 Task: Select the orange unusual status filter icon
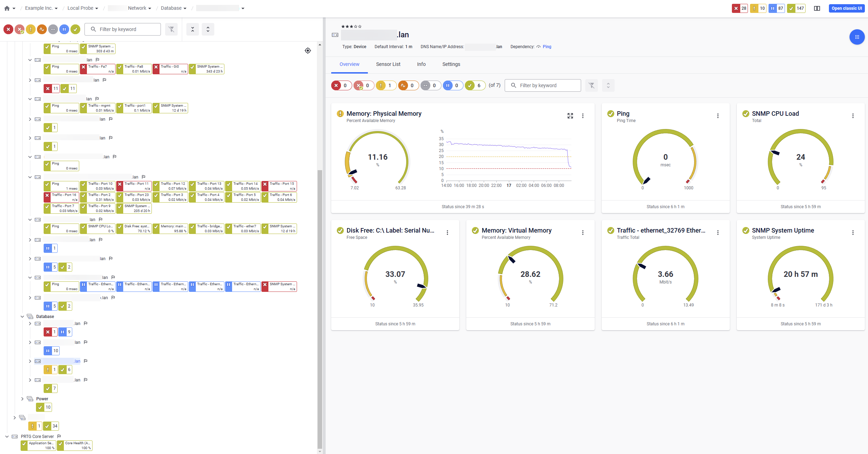point(42,29)
